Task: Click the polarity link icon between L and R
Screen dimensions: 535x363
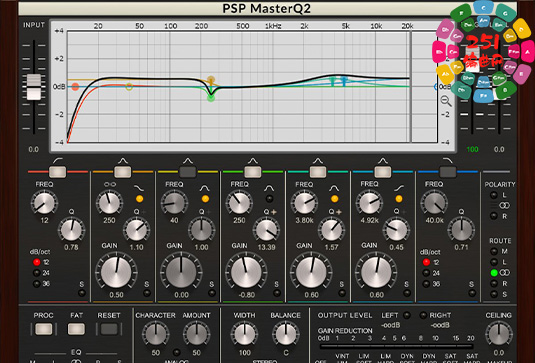Action: [504, 205]
